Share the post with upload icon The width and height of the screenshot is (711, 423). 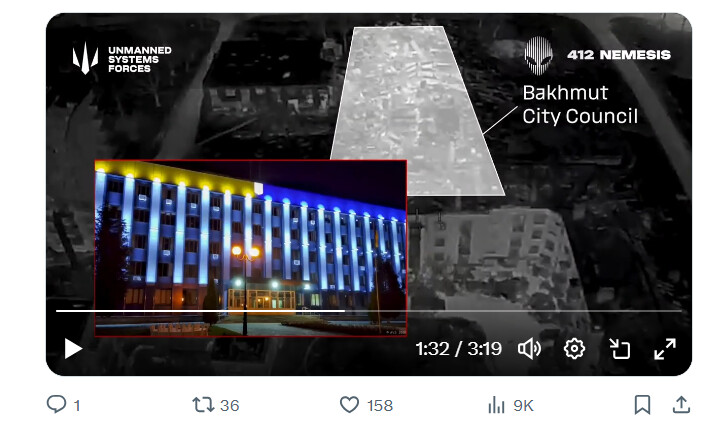[681, 404]
